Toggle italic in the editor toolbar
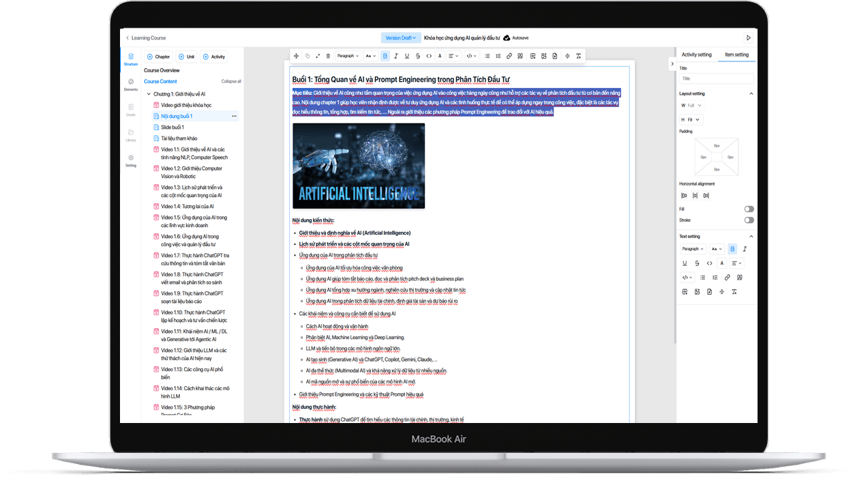 396,56
